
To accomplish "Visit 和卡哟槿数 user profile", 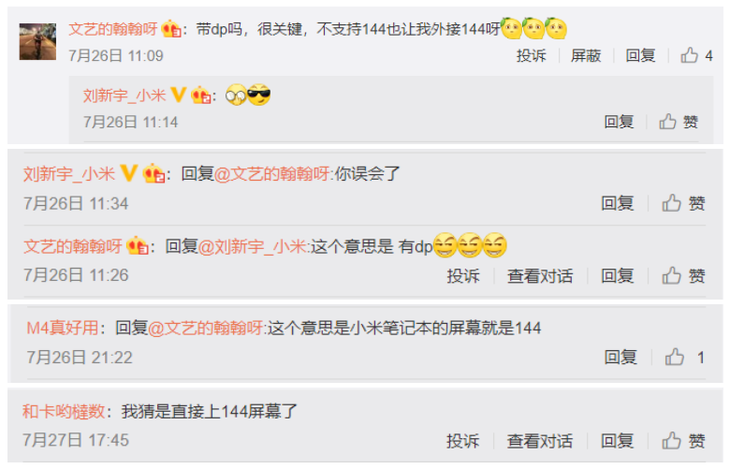I will [x=64, y=411].
